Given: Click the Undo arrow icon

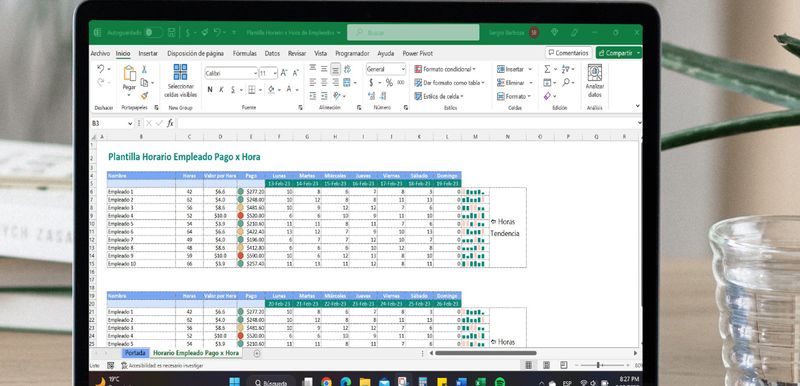Looking at the screenshot, I should tap(101, 69).
